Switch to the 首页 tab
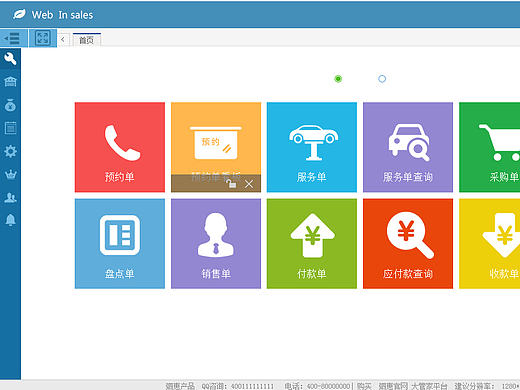 [x=87, y=40]
